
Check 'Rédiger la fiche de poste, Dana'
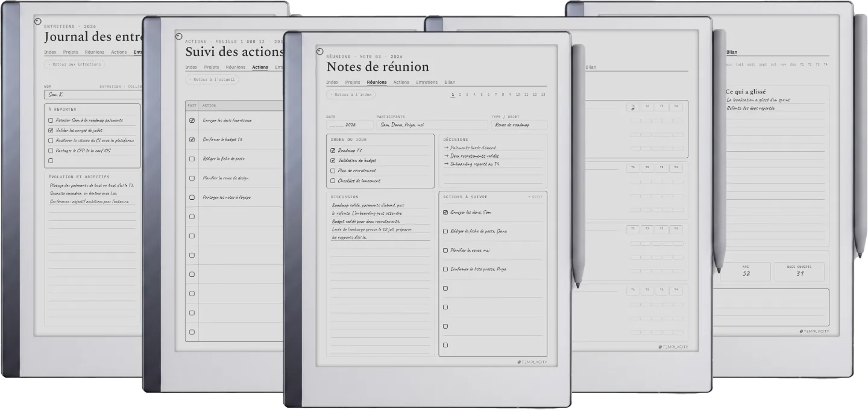point(445,231)
